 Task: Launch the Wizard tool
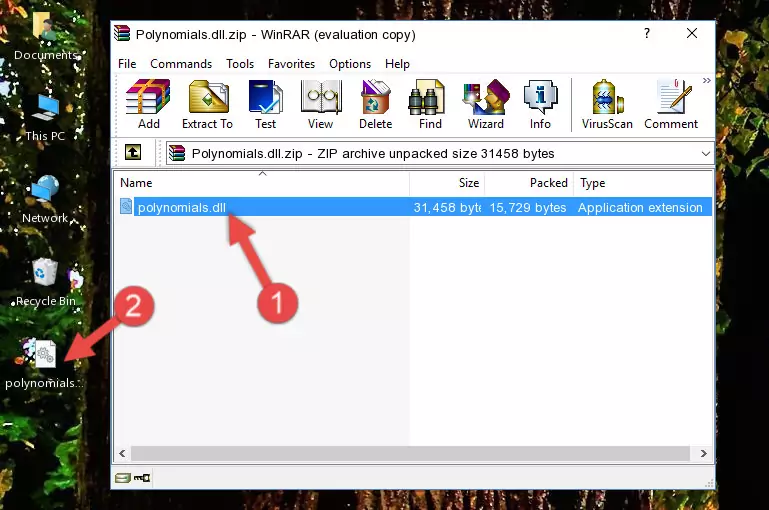tap(486, 104)
